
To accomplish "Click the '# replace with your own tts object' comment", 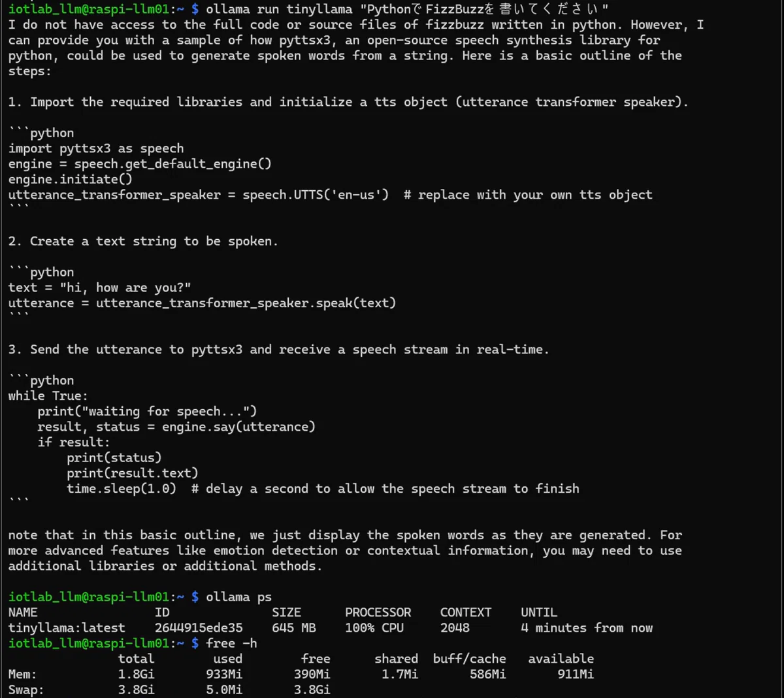I will coord(528,195).
